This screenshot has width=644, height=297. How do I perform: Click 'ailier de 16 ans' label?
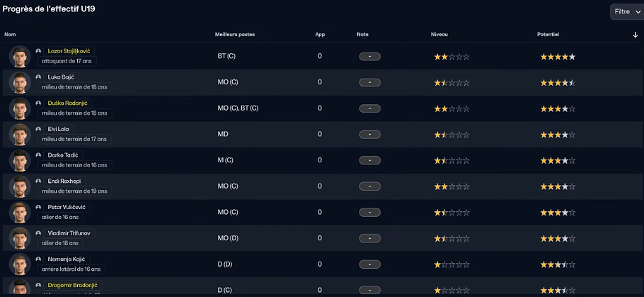(x=60, y=217)
